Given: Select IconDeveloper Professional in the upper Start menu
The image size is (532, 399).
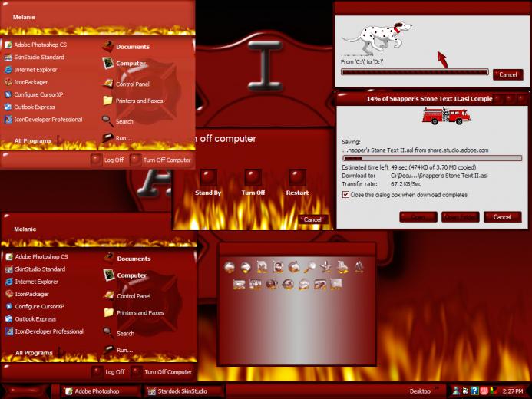Looking at the screenshot, I should (x=44, y=120).
